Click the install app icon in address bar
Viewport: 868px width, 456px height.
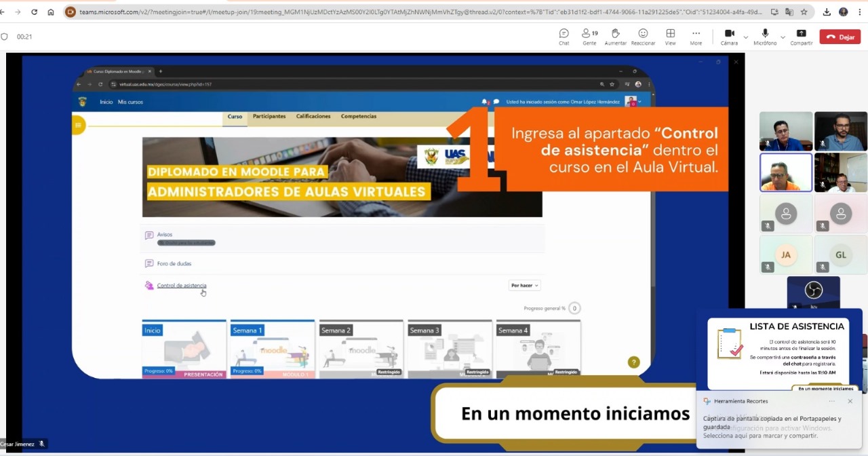coord(775,12)
